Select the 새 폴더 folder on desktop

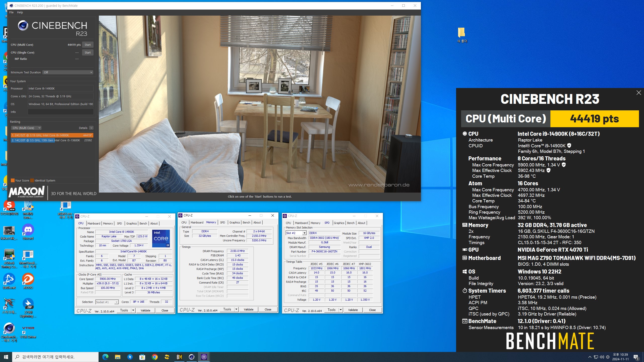462,35
